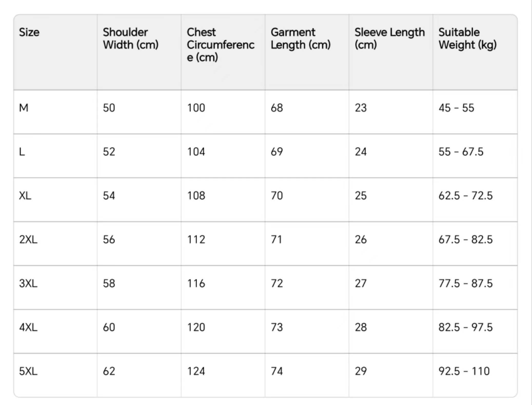Click the 2XL size row label
The width and height of the screenshot is (532, 405).
coord(28,240)
